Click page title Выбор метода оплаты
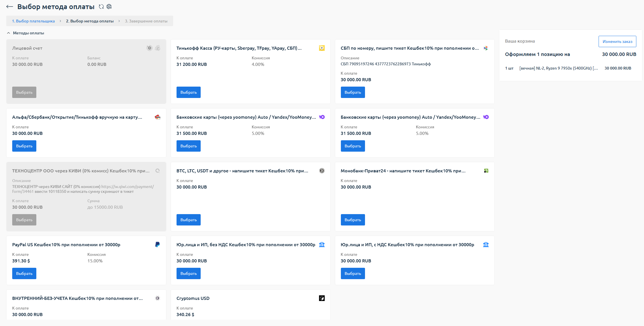644x326 pixels. point(56,7)
